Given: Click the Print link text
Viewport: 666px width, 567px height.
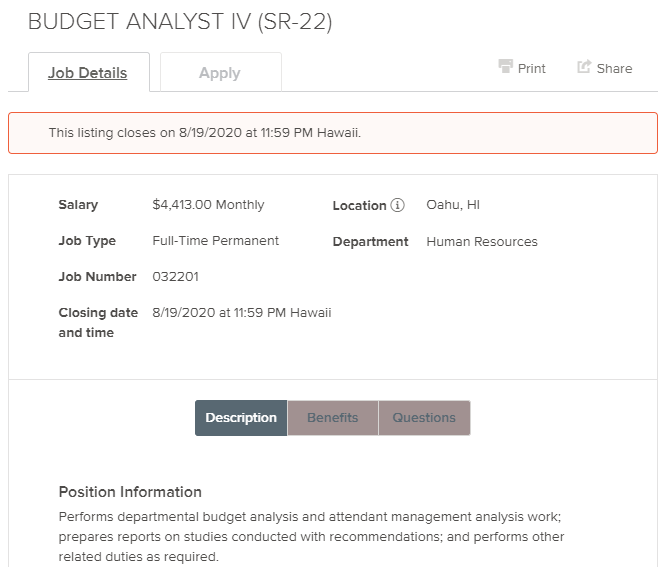Looking at the screenshot, I should click(x=531, y=68).
